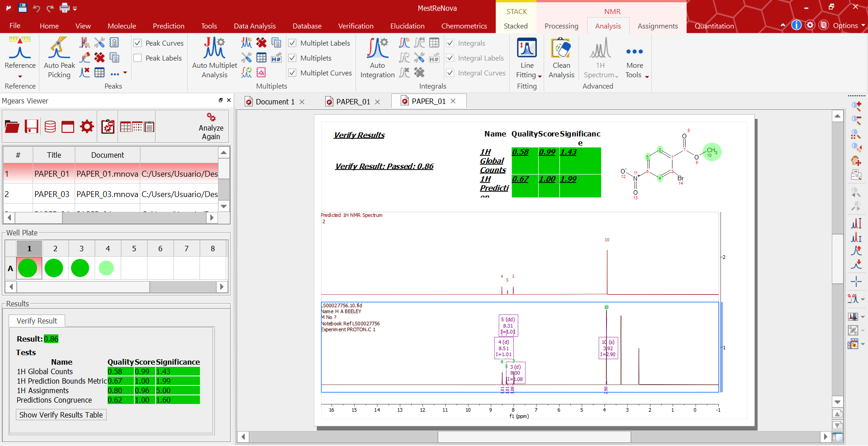The width and height of the screenshot is (868, 446).
Task: Select the light green well A4
Action: (106, 268)
